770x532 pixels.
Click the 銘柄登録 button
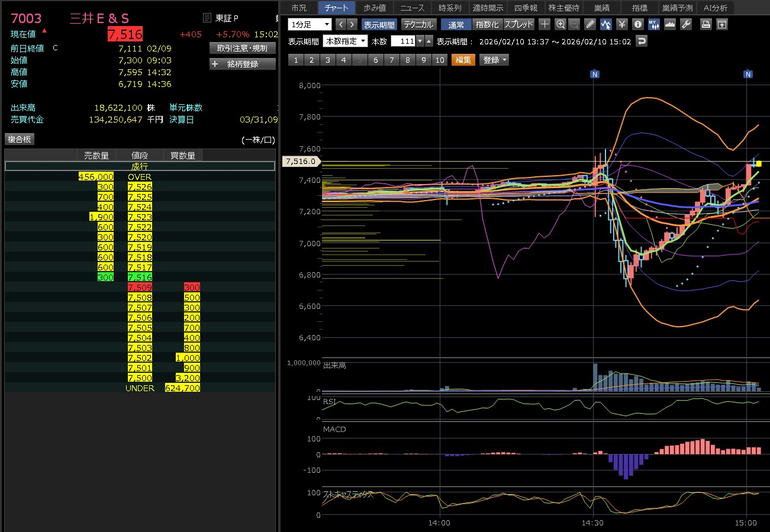coord(243,64)
